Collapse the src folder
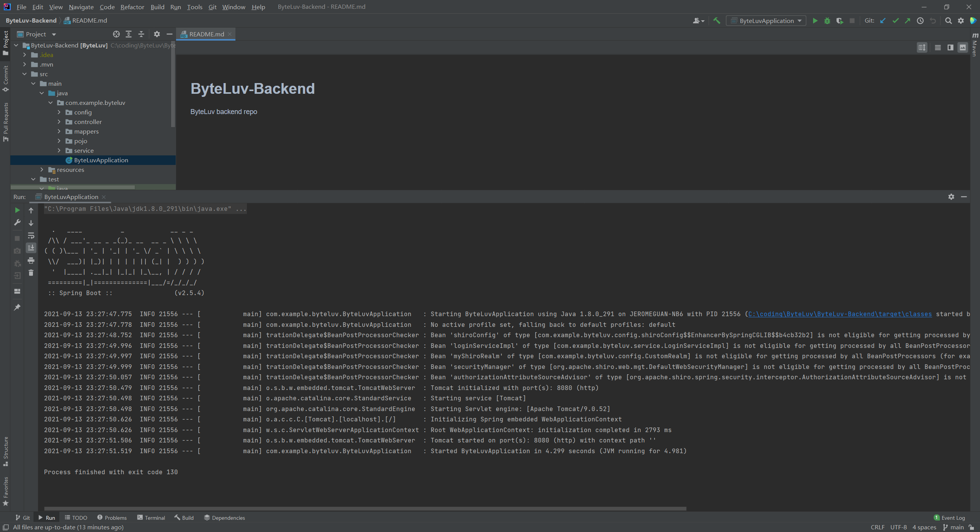Viewport: 980px width, 532px height. tap(25, 74)
